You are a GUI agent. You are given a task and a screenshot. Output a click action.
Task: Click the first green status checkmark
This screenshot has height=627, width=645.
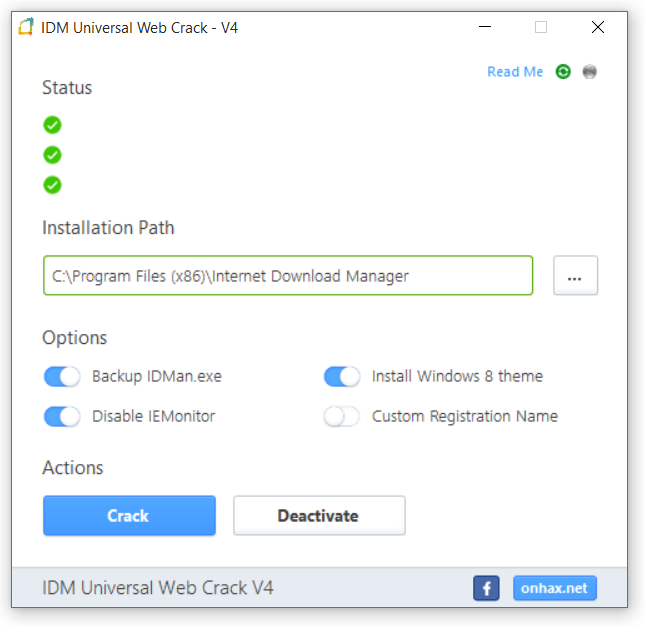pos(52,125)
